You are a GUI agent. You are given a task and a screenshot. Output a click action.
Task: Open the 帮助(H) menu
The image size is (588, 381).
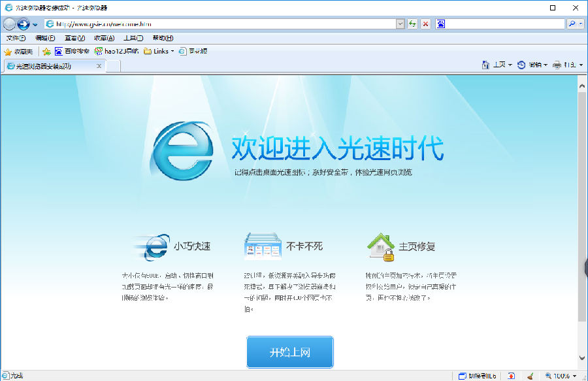(x=163, y=38)
